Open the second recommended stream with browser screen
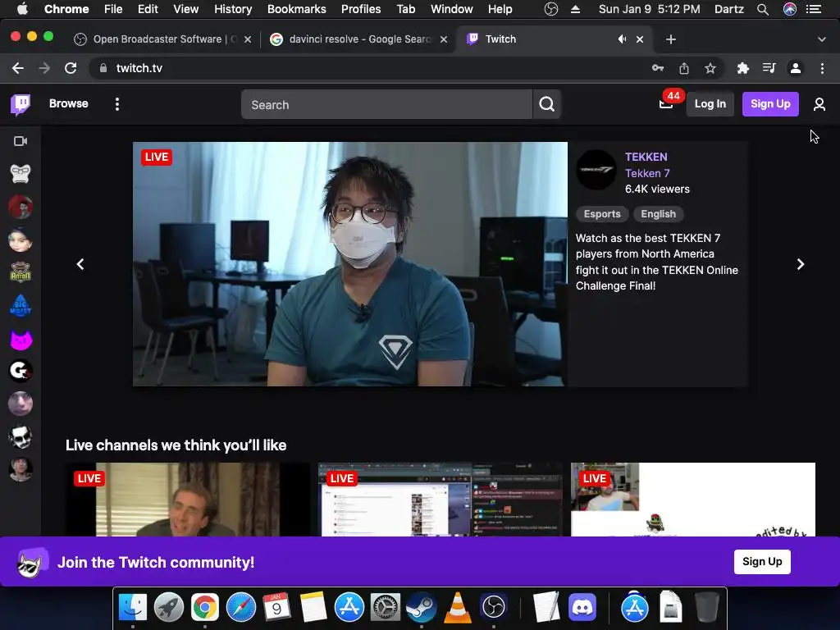Image resolution: width=840 pixels, height=630 pixels. pos(441,500)
